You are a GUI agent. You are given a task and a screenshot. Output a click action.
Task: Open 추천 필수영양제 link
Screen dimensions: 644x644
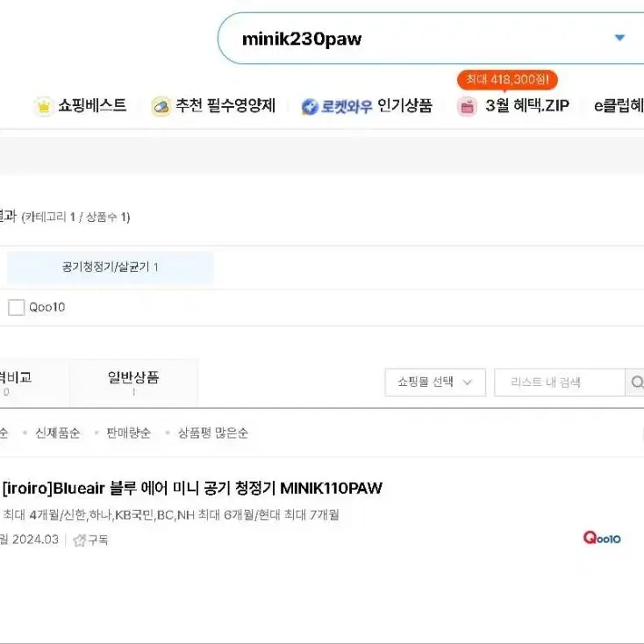(225, 105)
